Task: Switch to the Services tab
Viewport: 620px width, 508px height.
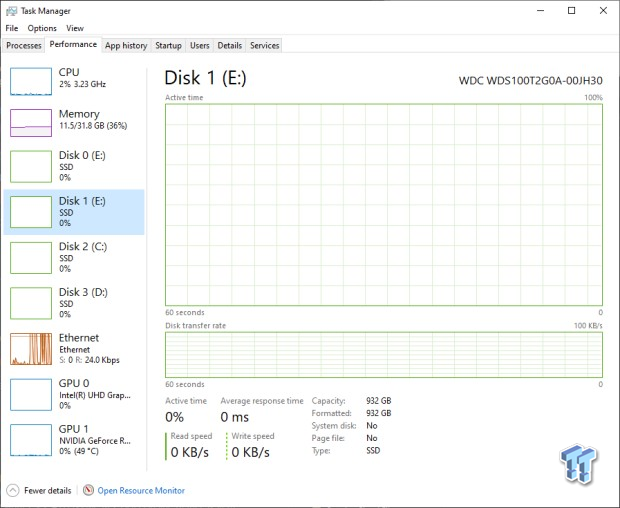Action: tap(265, 45)
